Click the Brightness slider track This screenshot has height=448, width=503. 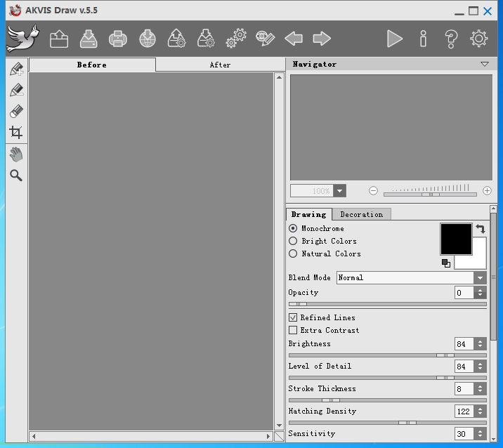click(388, 355)
